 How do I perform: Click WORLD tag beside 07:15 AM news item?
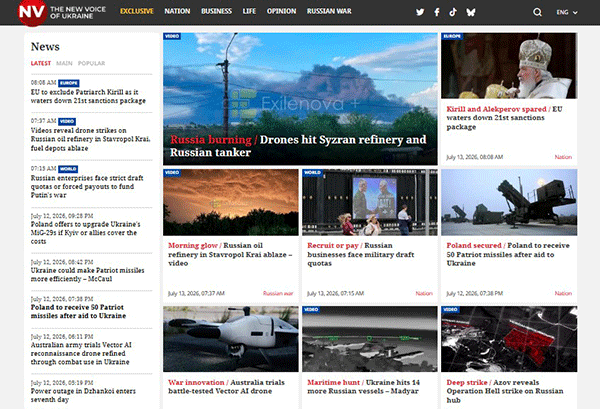68,169
